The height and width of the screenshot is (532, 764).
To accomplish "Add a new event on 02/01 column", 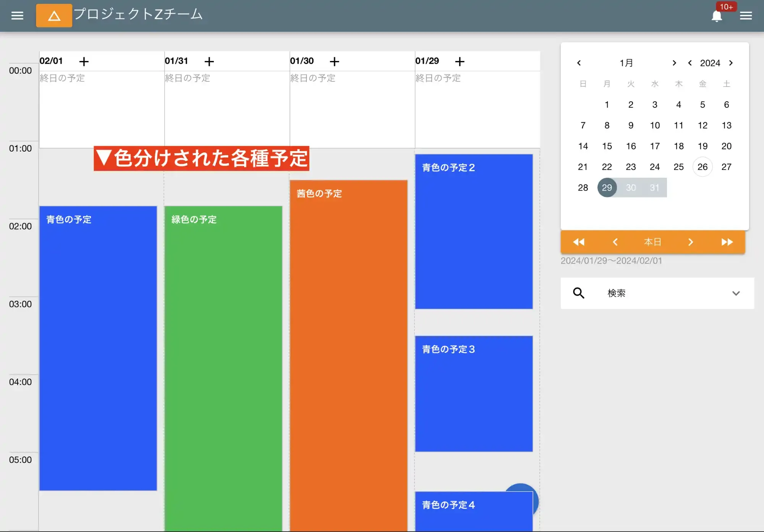I will click(84, 61).
